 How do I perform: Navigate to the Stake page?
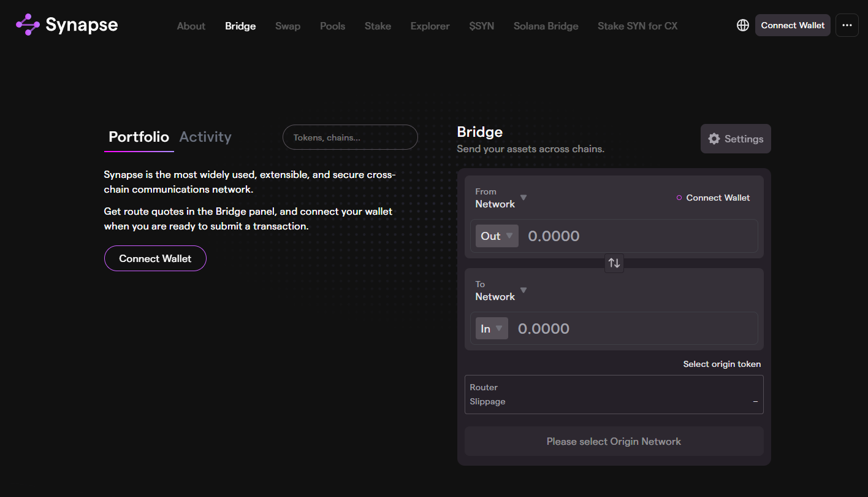click(x=378, y=26)
